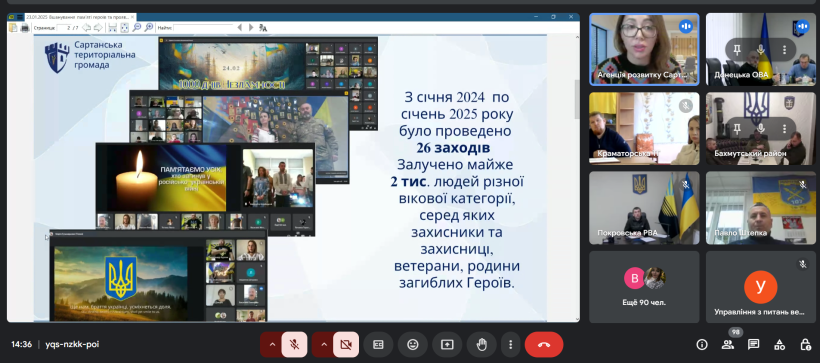
Task: Click more options on Бахмутський район tile
Action: (784, 129)
